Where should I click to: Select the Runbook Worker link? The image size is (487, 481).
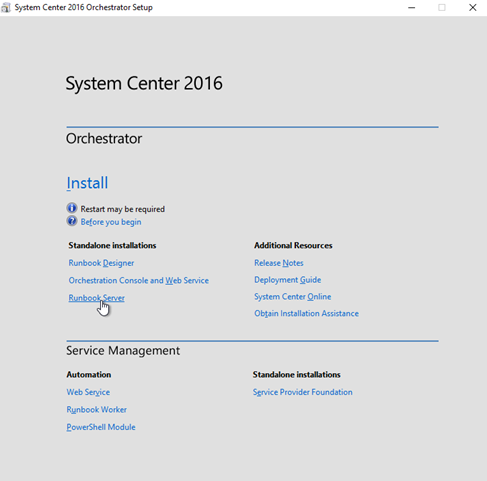[x=97, y=410]
